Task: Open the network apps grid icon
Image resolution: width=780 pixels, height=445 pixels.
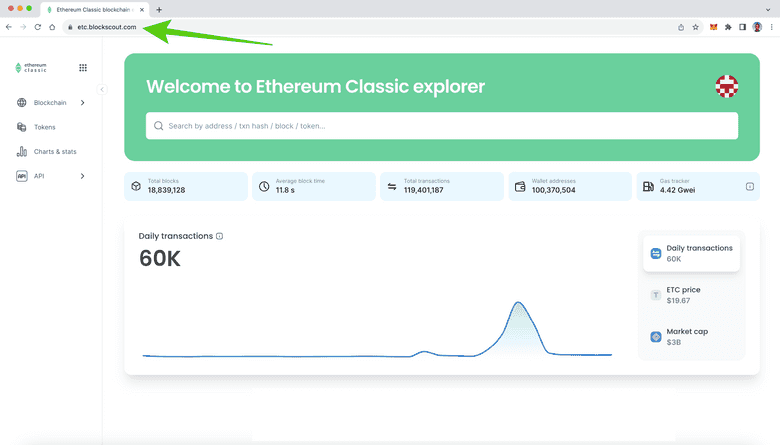Action: pos(82,68)
